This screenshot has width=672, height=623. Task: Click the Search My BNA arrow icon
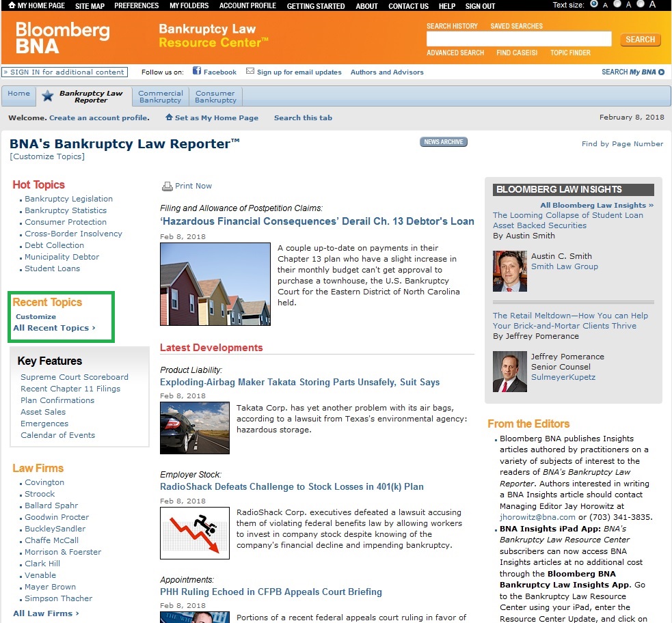(661, 72)
